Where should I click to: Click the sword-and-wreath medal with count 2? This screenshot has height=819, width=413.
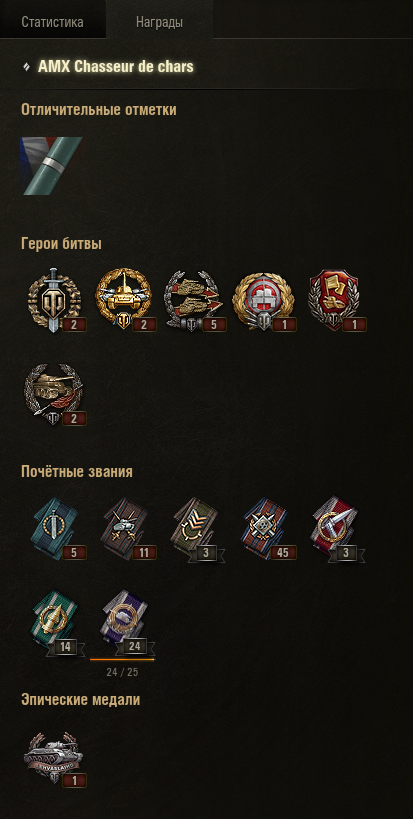(x=52, y=300)
